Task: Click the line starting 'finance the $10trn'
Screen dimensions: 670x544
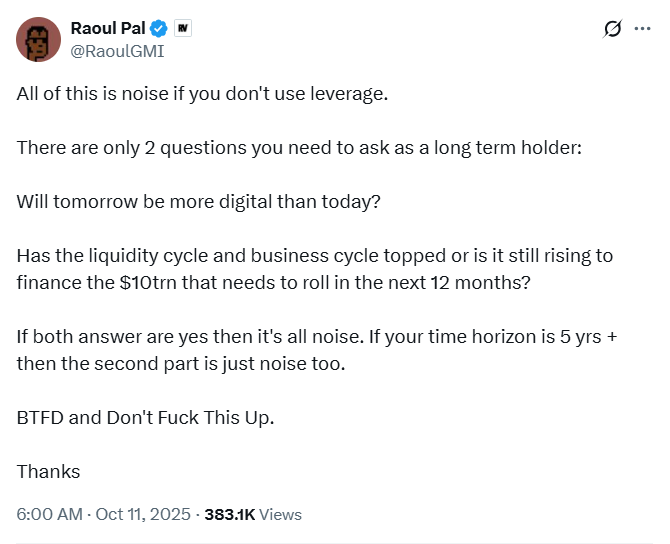Action: (x=273, y=283)
